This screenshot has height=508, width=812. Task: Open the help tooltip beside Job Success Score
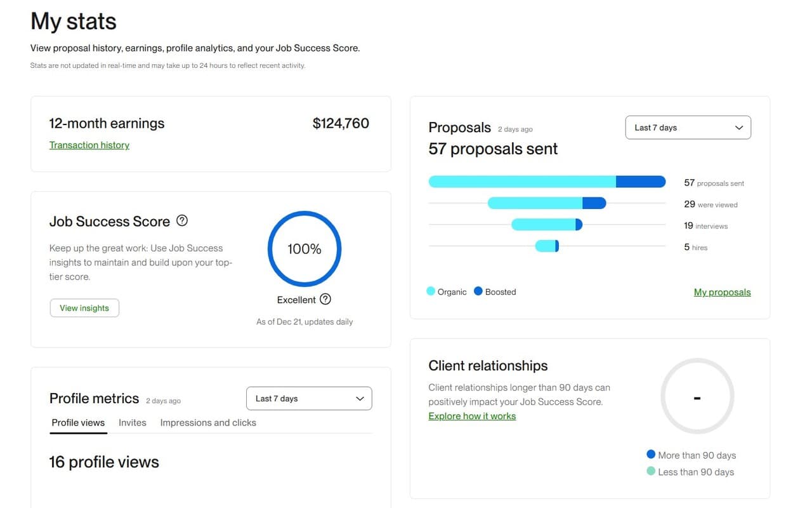(x=182, y=220)
